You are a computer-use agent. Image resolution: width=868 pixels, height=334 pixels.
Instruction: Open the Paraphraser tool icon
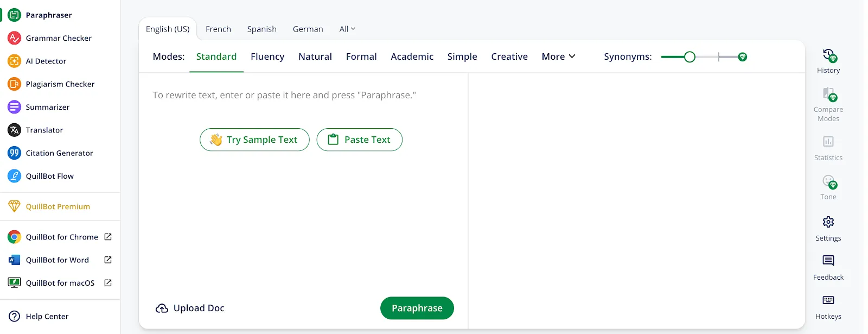pos(14,15)
